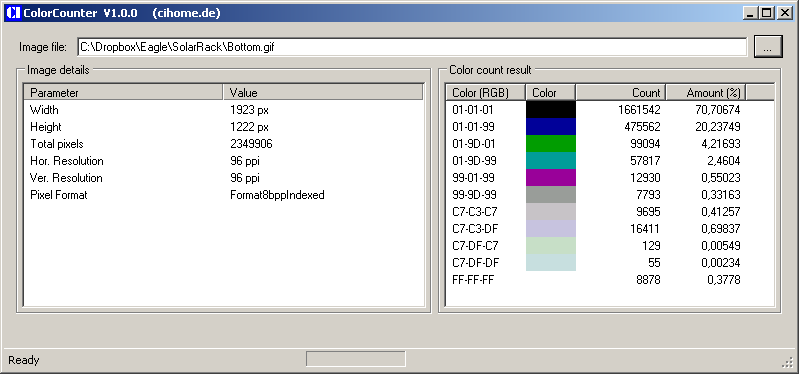Grab the window resize grip corner
Image resolution: width=799 pixels, height=374 pixels.
click(788, 362)
